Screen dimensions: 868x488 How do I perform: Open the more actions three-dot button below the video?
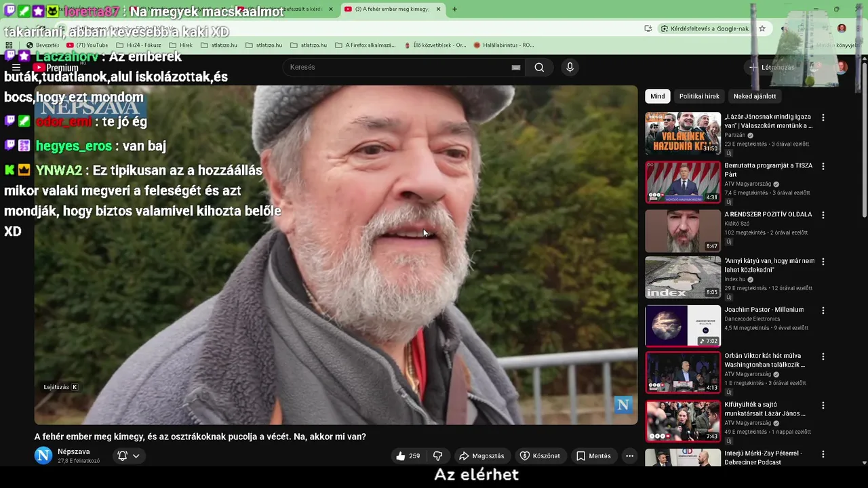coord(629,456)
